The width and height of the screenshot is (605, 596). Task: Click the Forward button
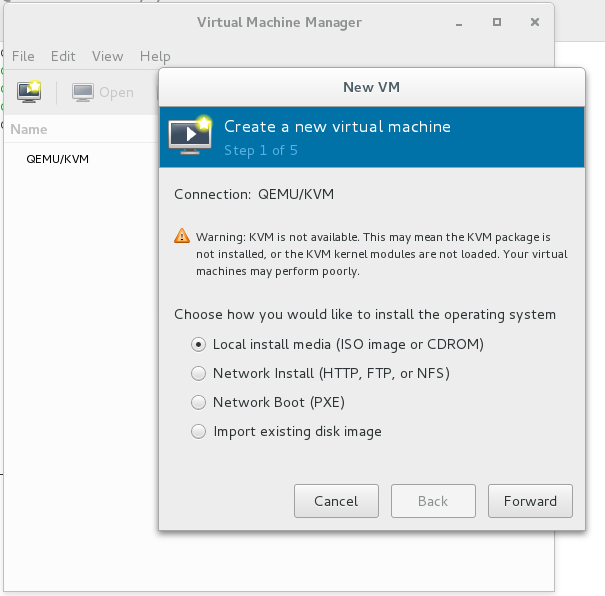pyautogui.click(x=530, y=501)
